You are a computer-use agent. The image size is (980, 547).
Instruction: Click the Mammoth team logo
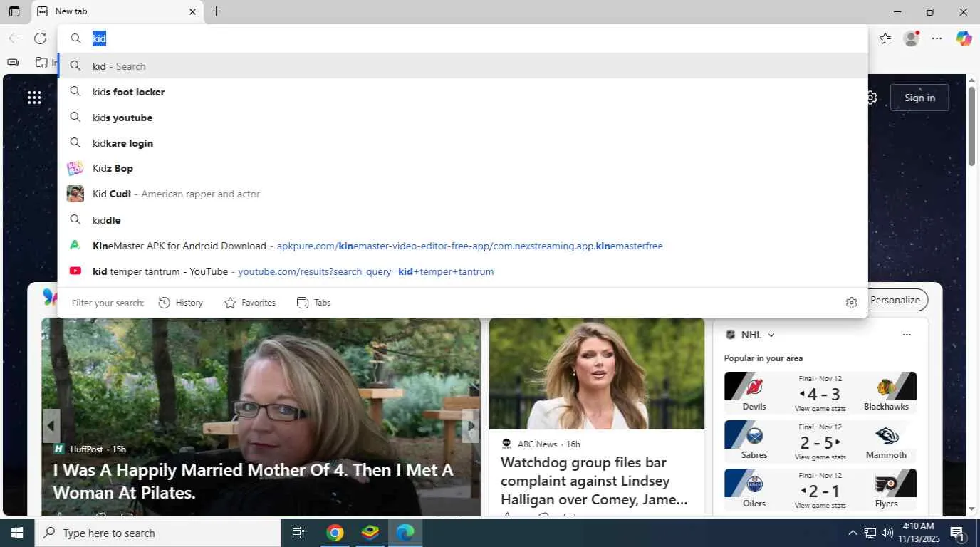click(x=886, y=435)
